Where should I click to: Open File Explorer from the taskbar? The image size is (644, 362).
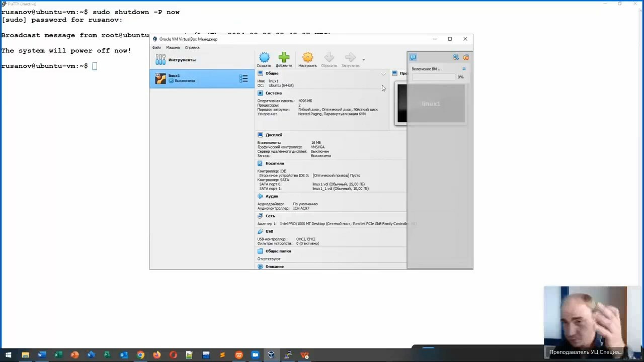point(25,355)
